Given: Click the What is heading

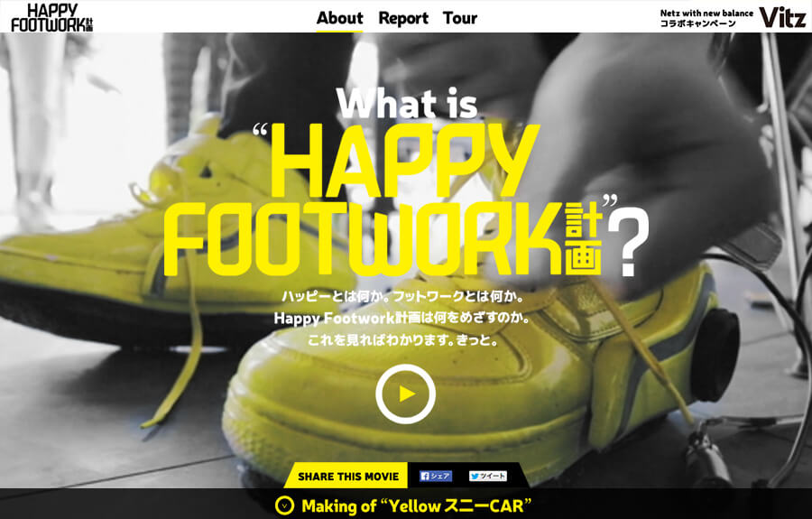Looking at the screenshot, I should (x=407, y=103).
